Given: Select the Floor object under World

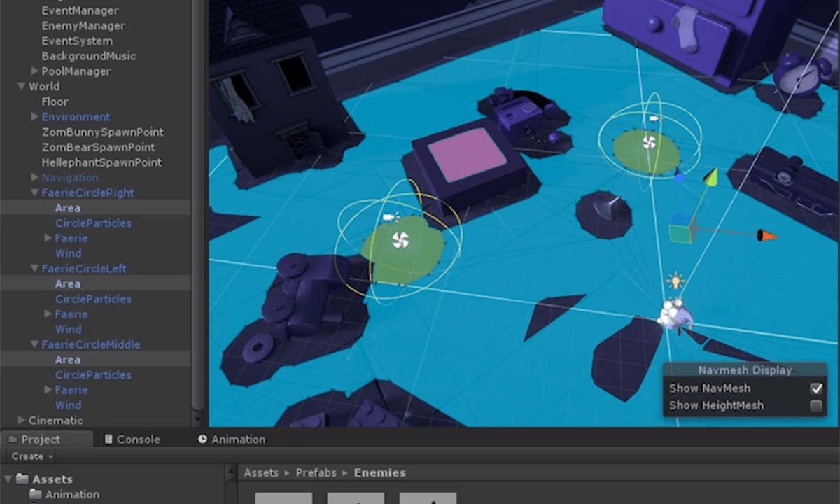Looking at the screenshot, I should [x=55, y=101].
